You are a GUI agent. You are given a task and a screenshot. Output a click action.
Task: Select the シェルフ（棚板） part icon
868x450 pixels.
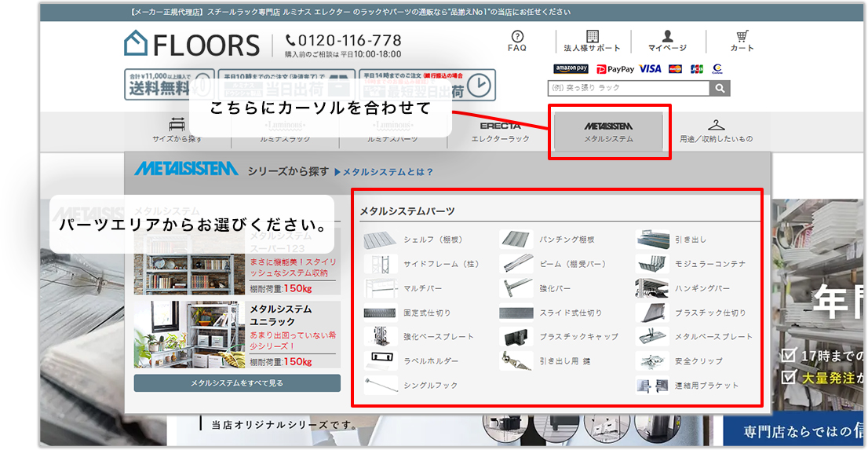(381, 240)
